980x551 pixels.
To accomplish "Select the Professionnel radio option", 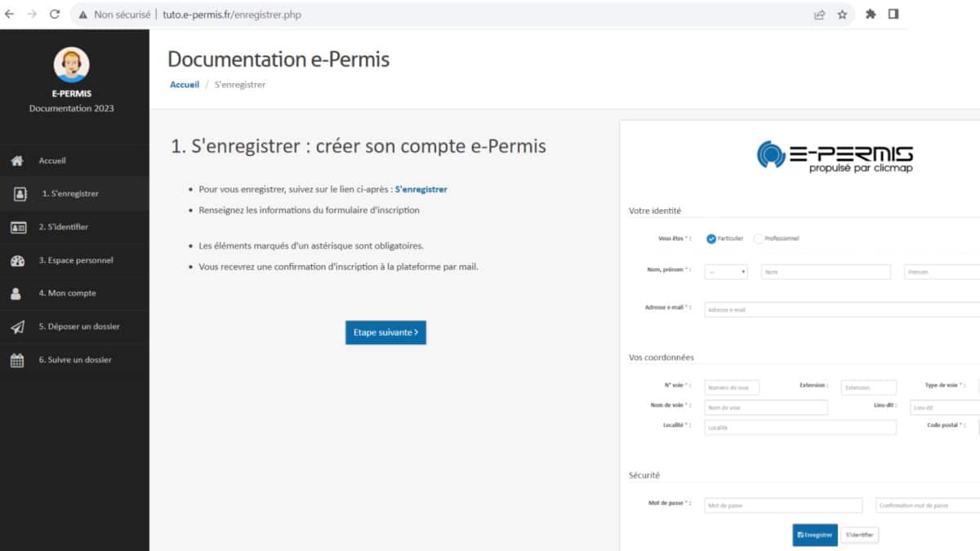I will point(759,238).
